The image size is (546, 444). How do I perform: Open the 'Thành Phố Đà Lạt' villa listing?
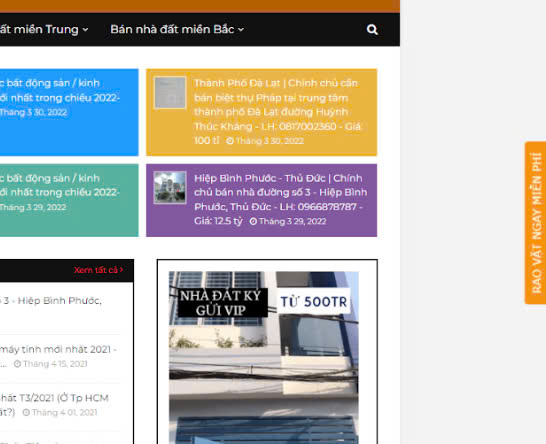(277, 111)
